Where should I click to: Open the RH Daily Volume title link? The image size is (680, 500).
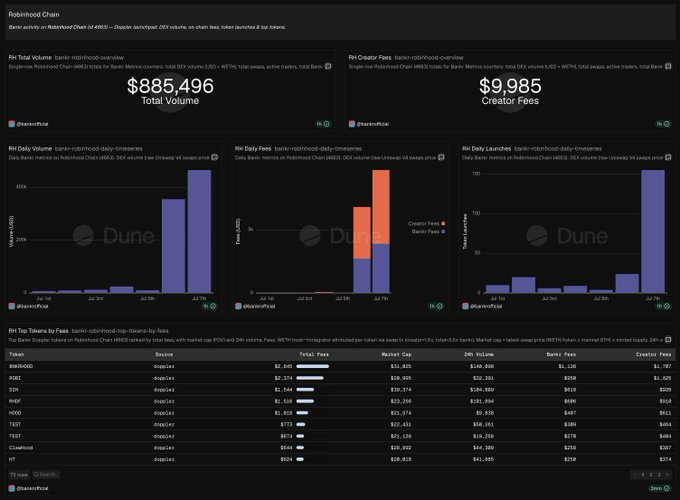coord(30,149)
